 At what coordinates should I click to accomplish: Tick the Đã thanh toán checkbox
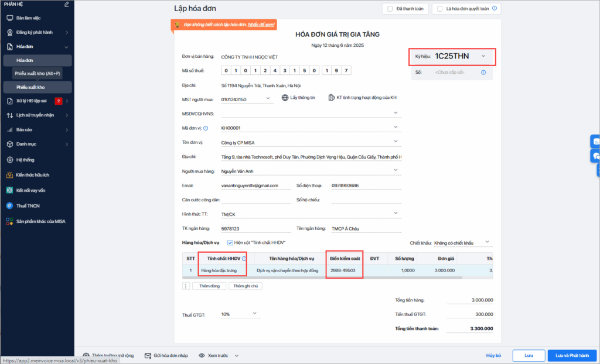click(x=390, y=9)
